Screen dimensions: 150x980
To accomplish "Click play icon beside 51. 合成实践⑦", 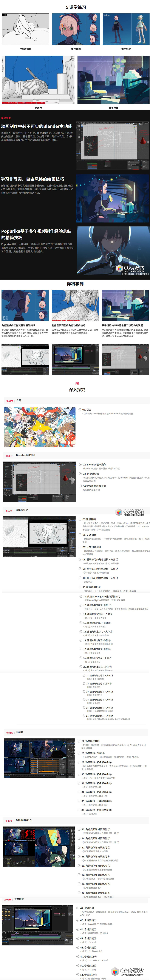I will [x=78, y=975].
